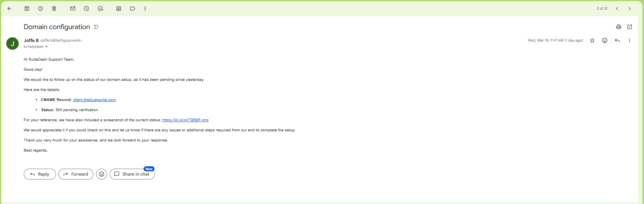Add this email to Tasks

100,9
